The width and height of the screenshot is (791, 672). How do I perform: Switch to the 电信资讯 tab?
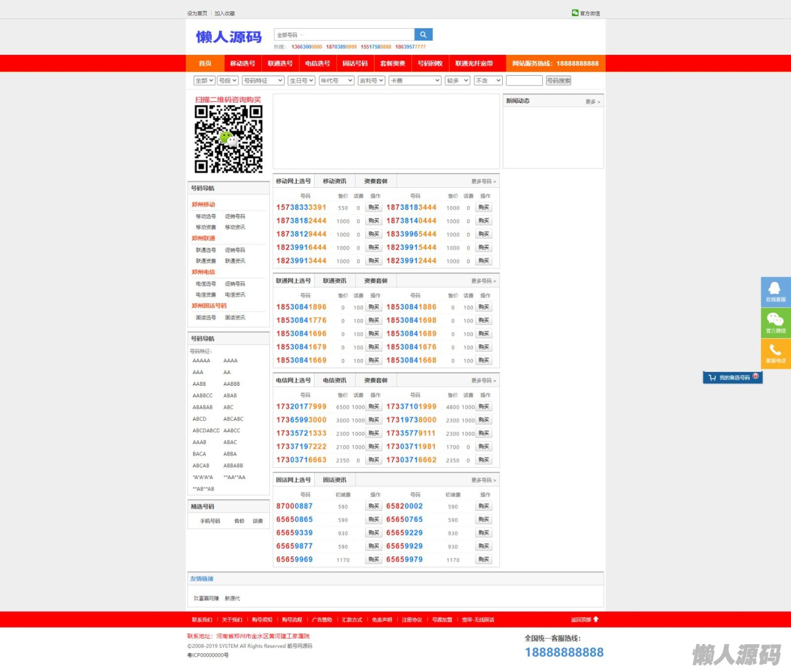335,380
